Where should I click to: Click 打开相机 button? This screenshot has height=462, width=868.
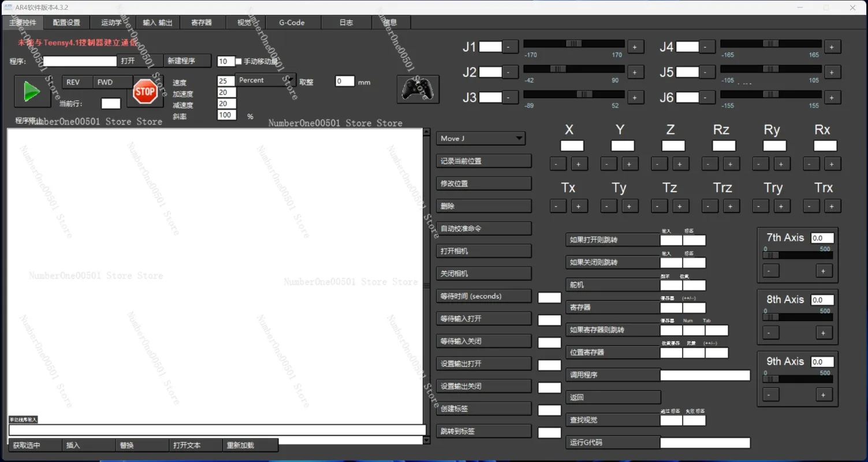[x=483, y=251]
